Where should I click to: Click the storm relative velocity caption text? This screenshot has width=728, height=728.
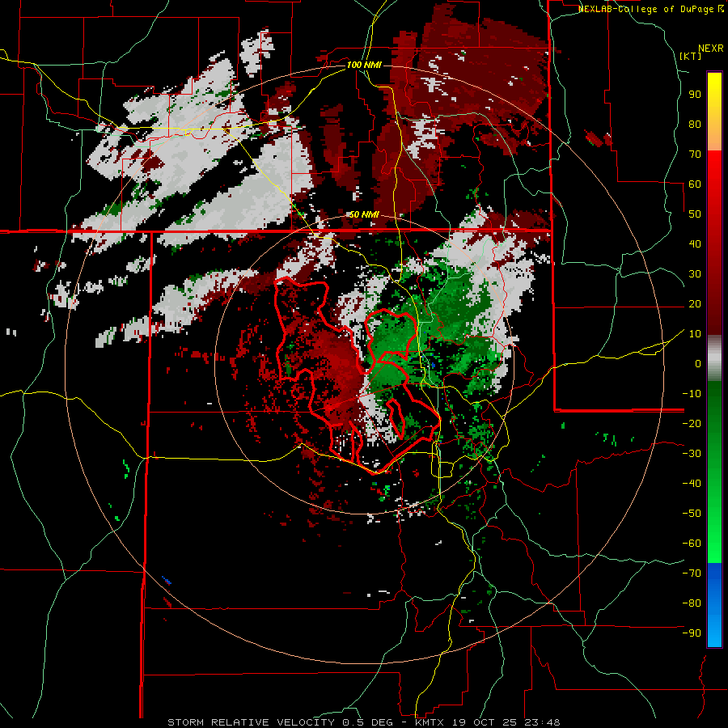point(363,722)
